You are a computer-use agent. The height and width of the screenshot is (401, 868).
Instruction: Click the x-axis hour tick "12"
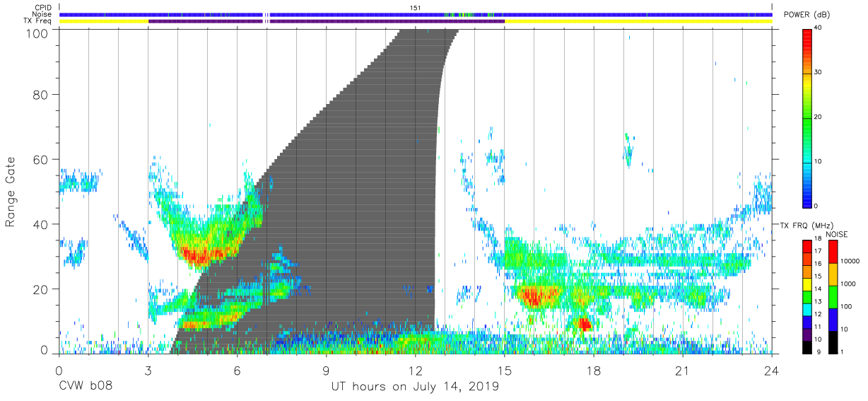click(x=416, y=370)
